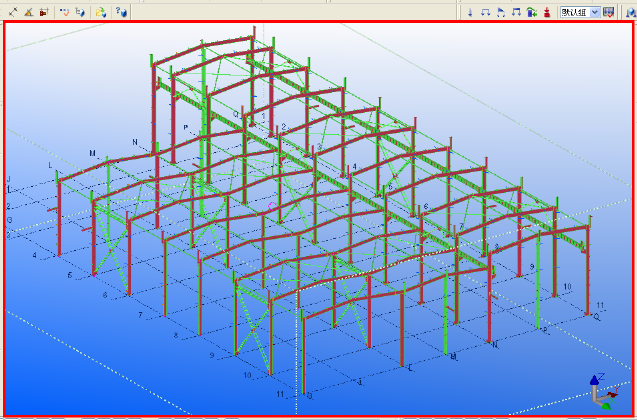Click the leftmost icon in the top toolbar
Viewport: 637px width, 420px height.
click(13, 11)
